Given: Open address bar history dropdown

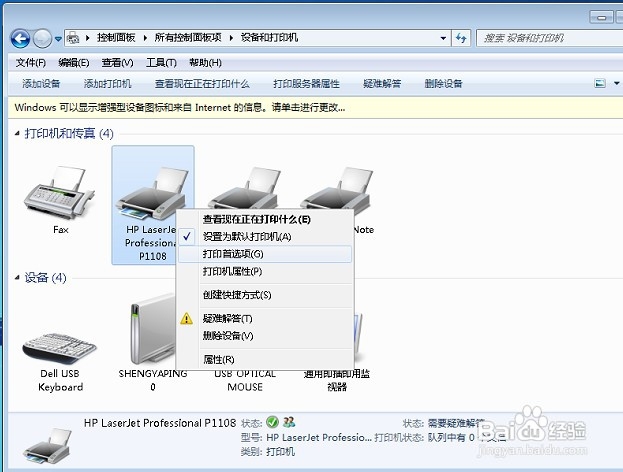Looking at the screenshot, I should 443,38.
